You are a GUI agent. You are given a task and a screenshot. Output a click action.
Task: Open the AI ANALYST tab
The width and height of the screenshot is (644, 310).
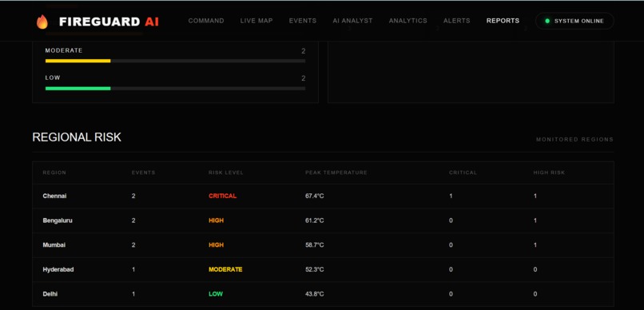click(353, 21)
